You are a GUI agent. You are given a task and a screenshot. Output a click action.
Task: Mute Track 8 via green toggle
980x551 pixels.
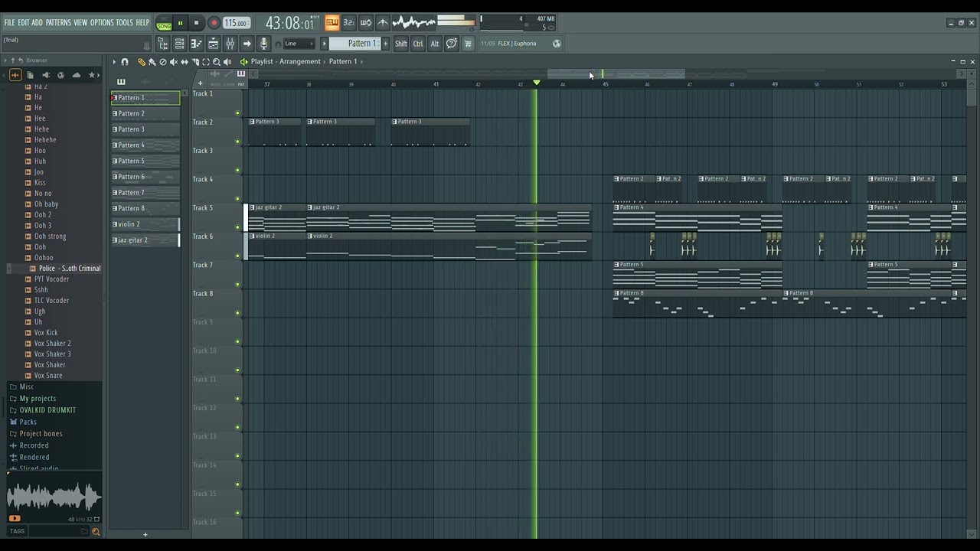(x=237, y=313)
